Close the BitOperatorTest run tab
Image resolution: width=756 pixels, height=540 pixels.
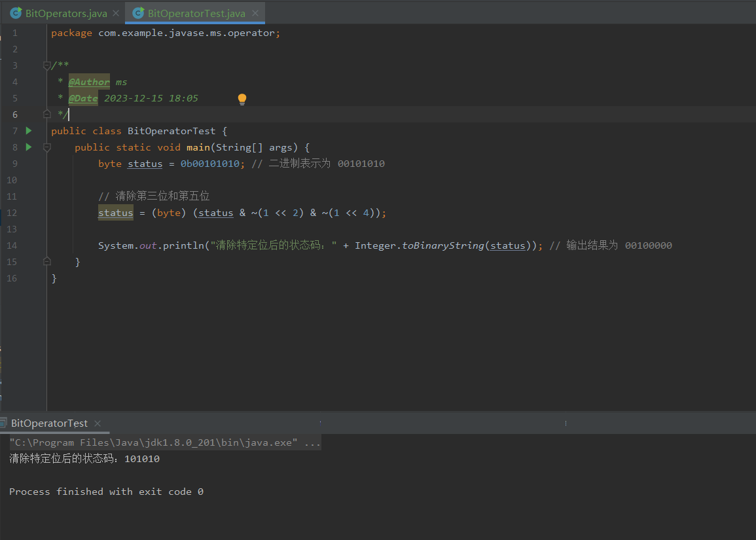point(98,423)
